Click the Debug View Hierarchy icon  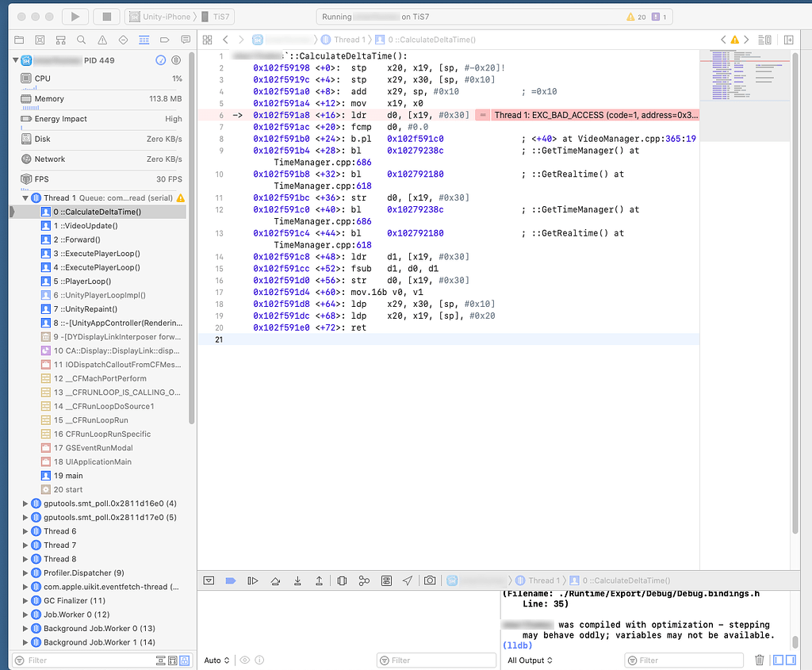342,580
